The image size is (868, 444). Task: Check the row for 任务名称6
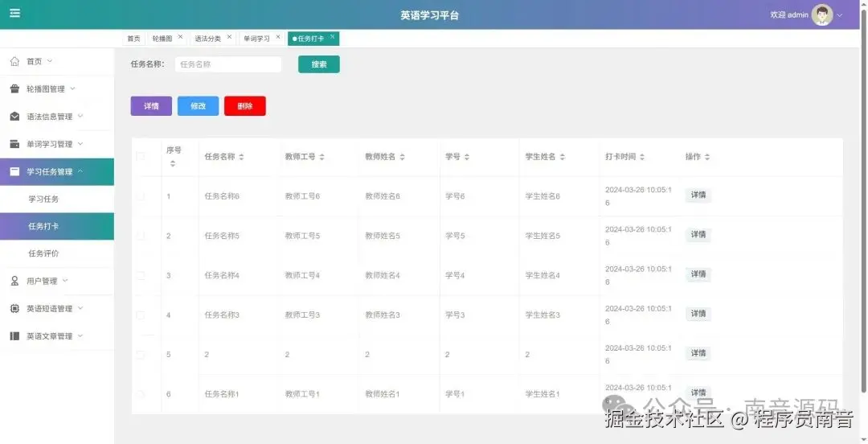pyautogui.click(x=141, y=196)
